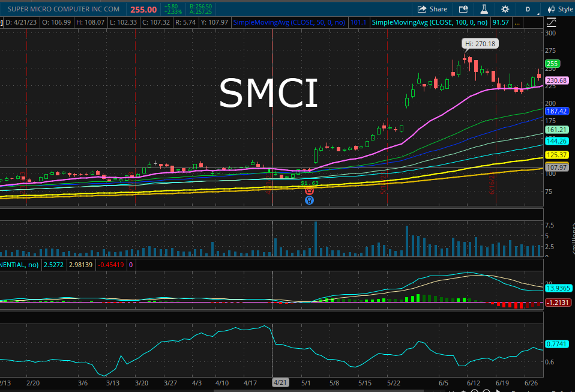Viewport: 575px width, 392px height.
Task: Click SimpleMovingAvg (CLOSE, 100) study label
Action: (x=430, y=22)
